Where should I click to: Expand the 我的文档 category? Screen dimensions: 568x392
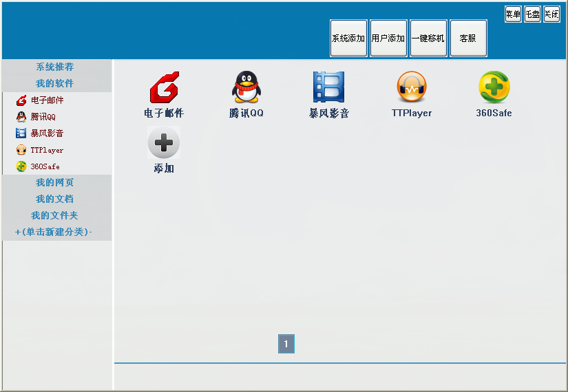(x=56, y=199)
